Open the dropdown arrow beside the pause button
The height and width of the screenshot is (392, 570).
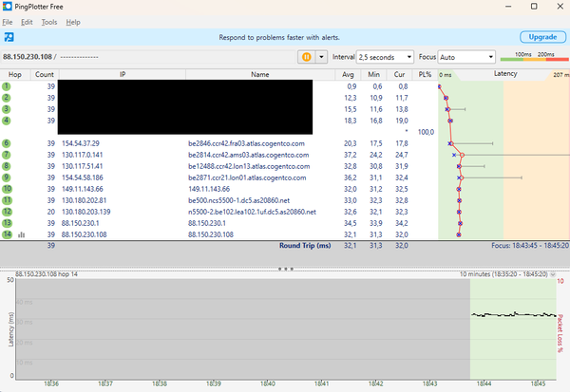tap(321, 57)
